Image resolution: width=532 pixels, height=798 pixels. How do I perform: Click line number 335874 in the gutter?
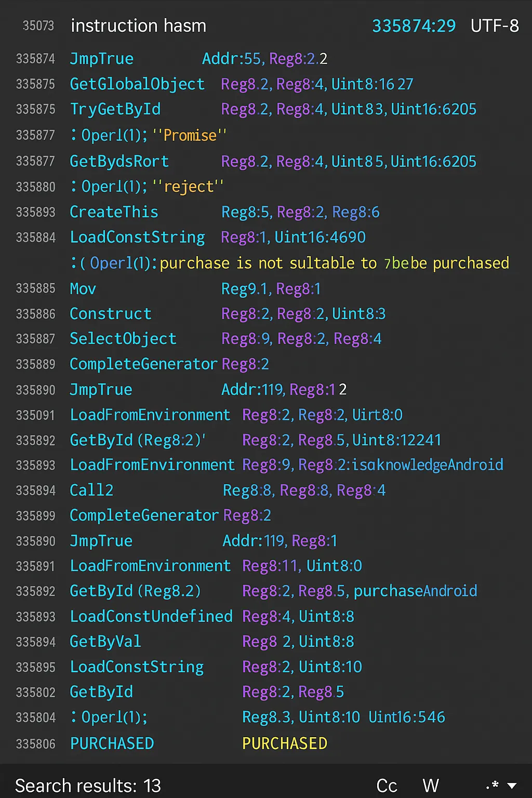(36, 59)
